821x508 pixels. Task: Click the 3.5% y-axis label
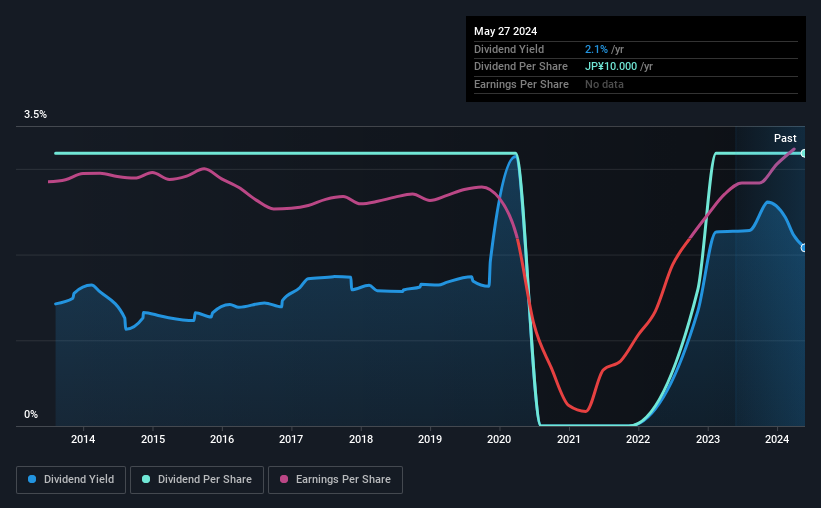coord(35,114)
